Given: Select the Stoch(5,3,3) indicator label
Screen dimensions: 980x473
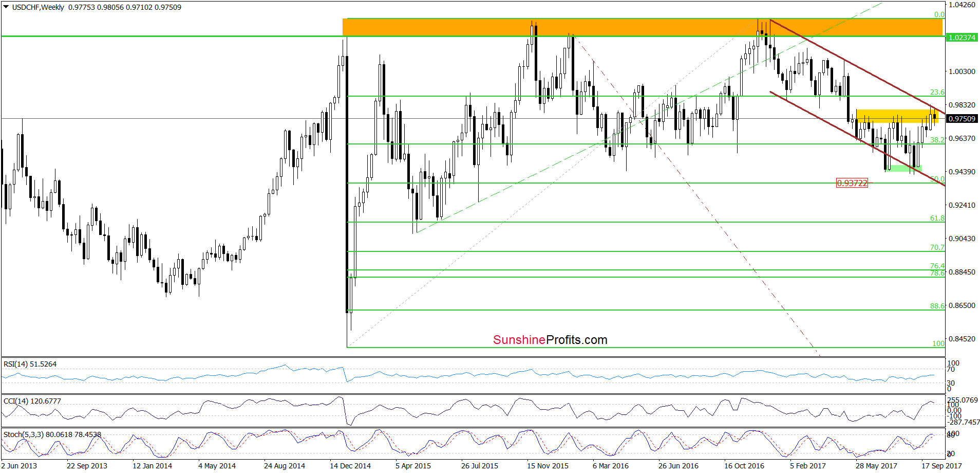Looking at the screenshot, I should [x=52, y=434].
